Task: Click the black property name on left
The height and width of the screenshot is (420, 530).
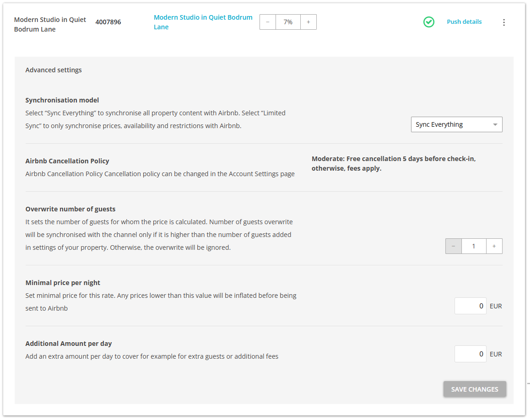Action: pyautogui.click(x=50, y=24)
